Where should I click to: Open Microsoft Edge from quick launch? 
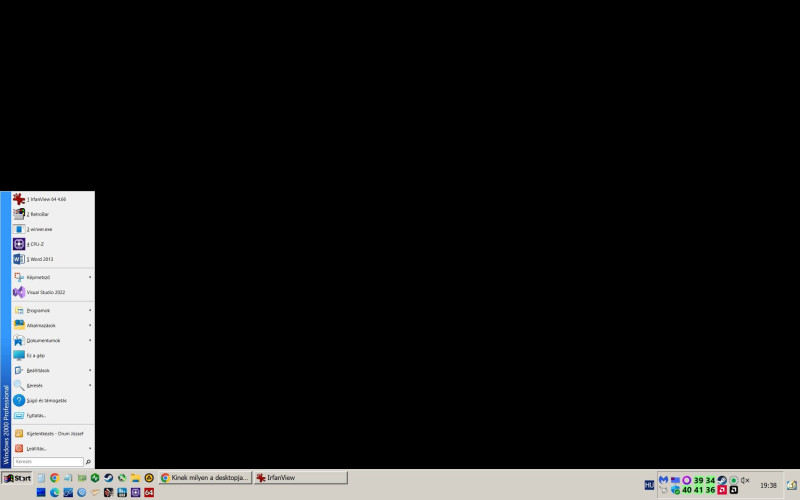(55, 492)
